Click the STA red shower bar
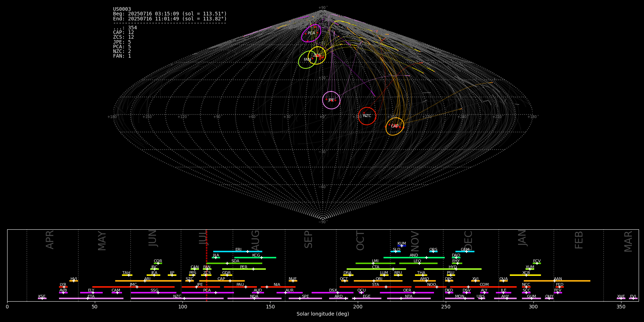 click(375, 287)
